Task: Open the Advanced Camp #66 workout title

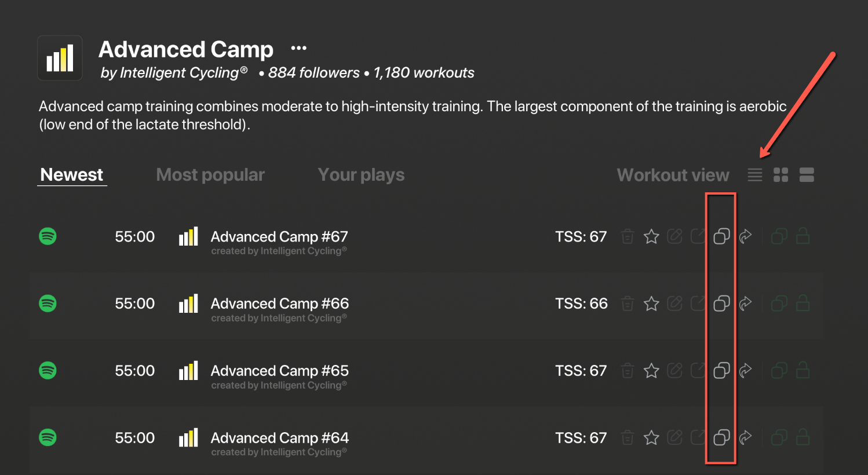Action: point(280,304)
